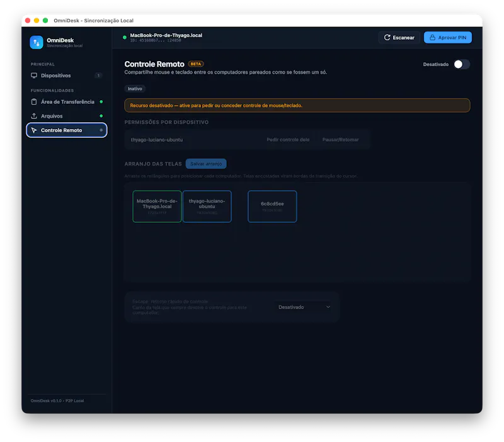
Task: Toggle the Controle Remoto enable switch
Action: [462, 64]
